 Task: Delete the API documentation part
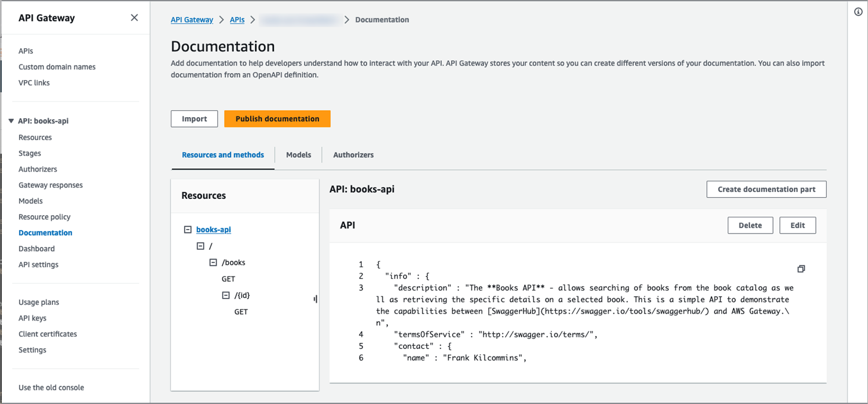(750, 225)
